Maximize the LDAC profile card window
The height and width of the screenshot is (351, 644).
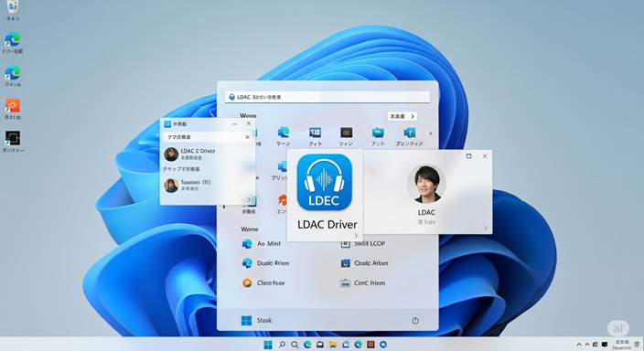[468, 156]
